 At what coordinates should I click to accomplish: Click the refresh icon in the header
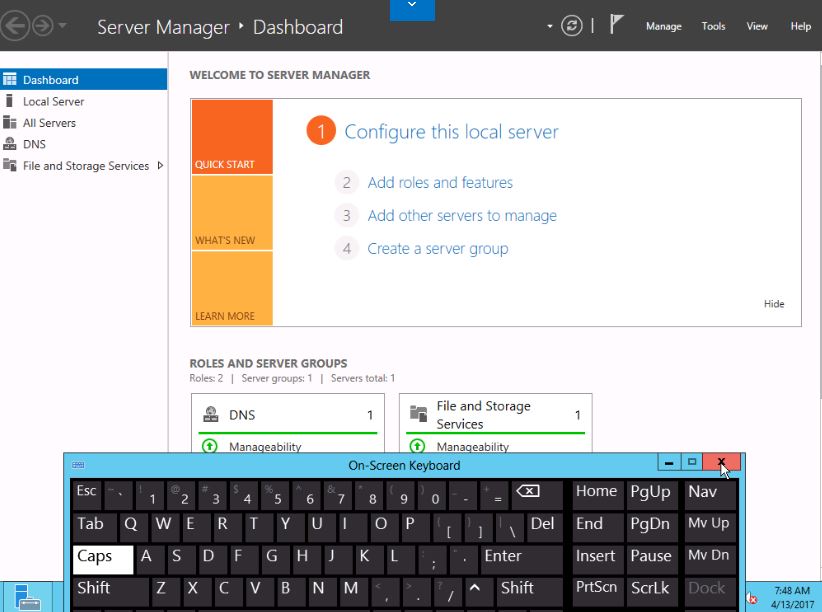[572, 26]
